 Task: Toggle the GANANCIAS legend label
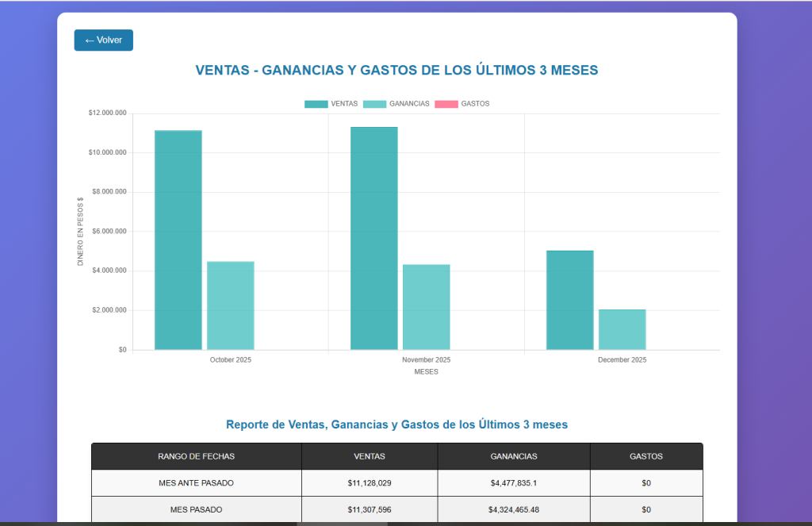point(409,104)
